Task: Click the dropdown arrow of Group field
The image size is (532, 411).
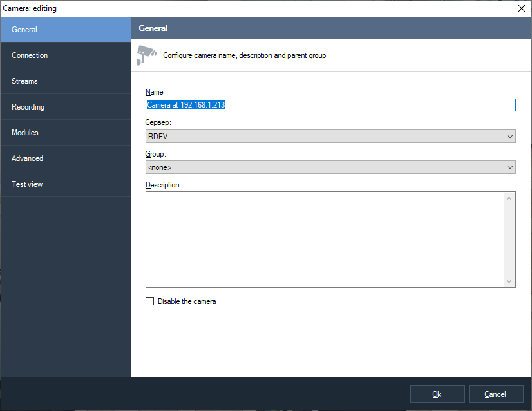Action: pyautogui.click(x=510, y=167)
